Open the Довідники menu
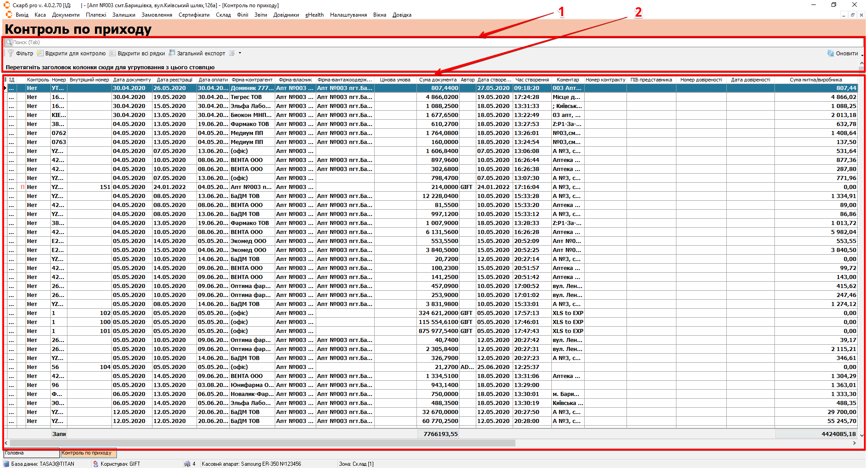868x468 pixels. tap(286, 15)
